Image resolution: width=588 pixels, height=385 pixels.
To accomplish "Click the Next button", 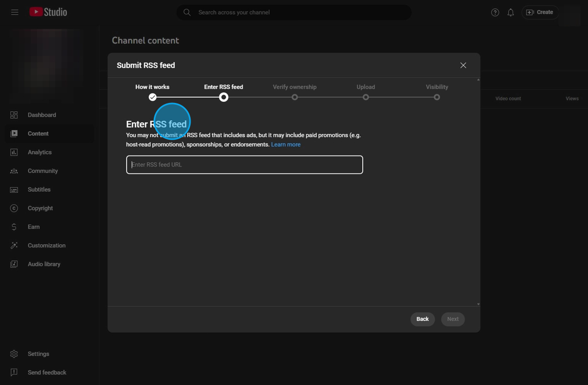I will pyautogui.click(x=453, y=319).
